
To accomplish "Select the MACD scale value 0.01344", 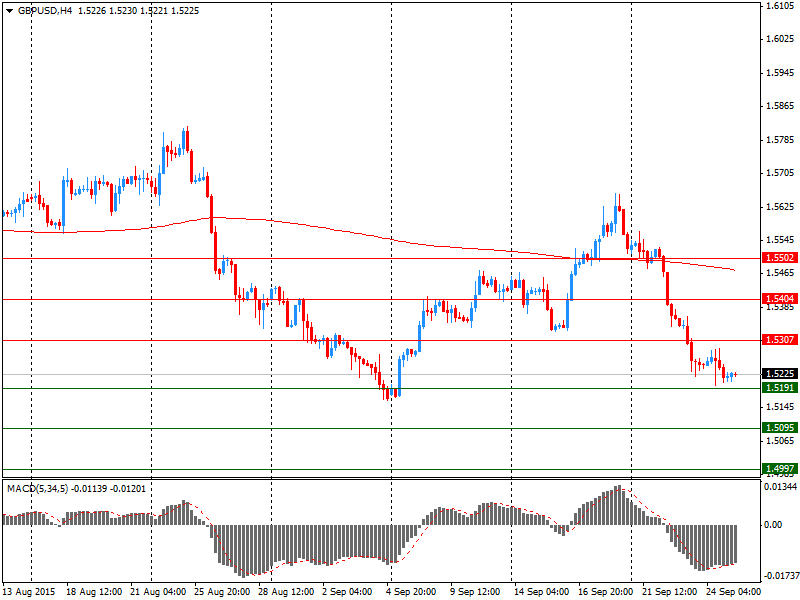I will pos(781,487).
